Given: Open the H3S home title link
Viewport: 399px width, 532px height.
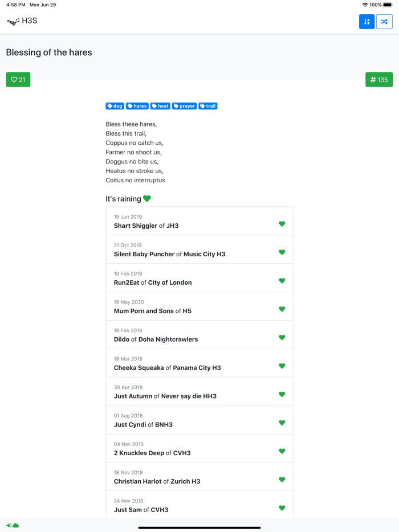Looking at the screenshot, I should pyautogui.click(x=30, y=21).
